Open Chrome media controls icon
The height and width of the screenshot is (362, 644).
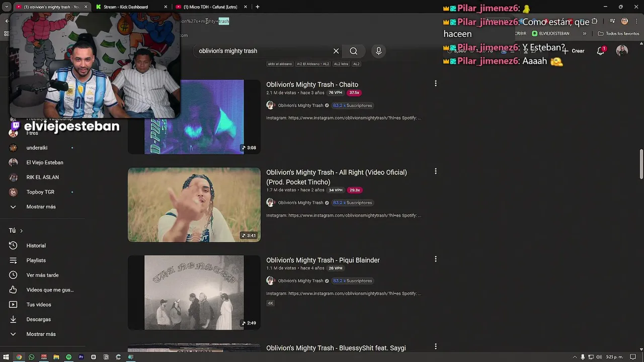612,21
